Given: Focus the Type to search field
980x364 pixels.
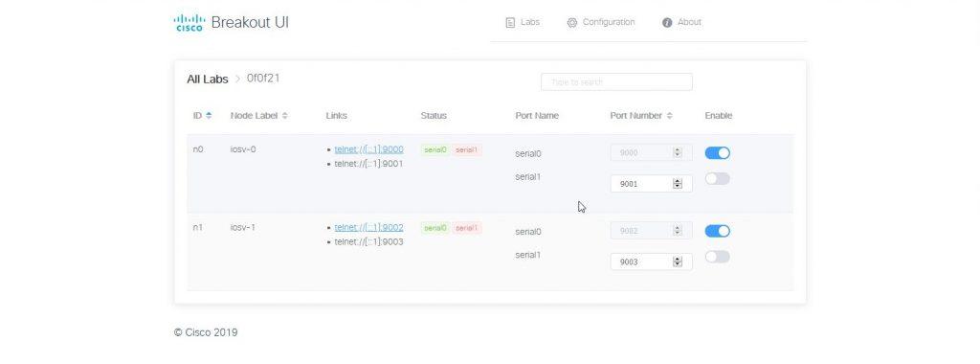Looking at the screenshot, I should [616, 82].
